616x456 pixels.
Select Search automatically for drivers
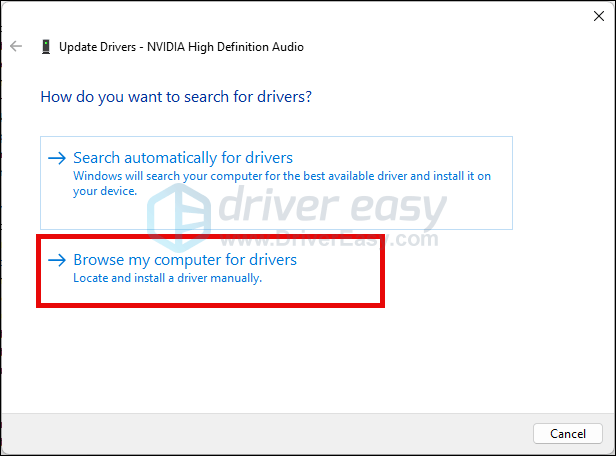183,158
